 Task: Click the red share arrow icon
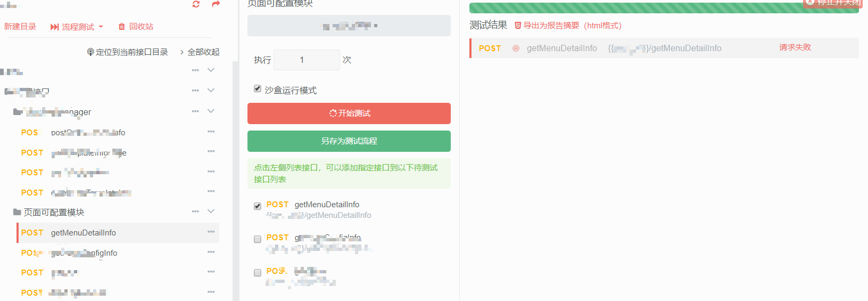(x=216, y=4)
